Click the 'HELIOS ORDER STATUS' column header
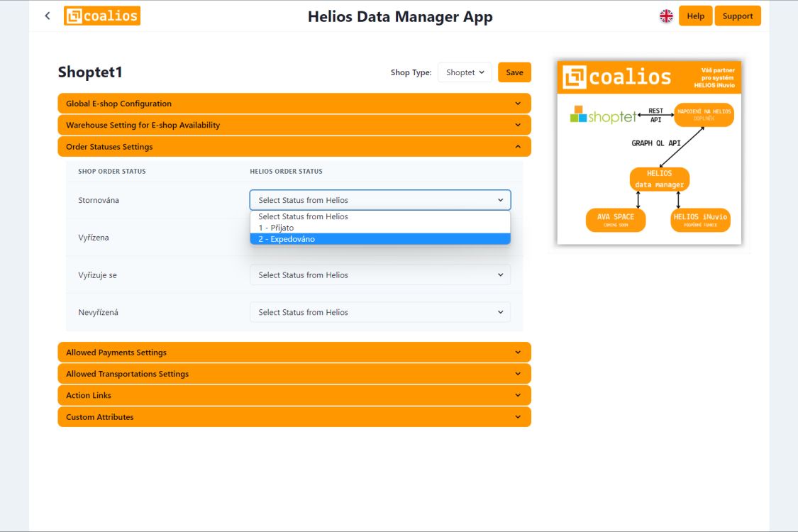The image size is (798, 532). pyautogui.click(x=286, y=172)
